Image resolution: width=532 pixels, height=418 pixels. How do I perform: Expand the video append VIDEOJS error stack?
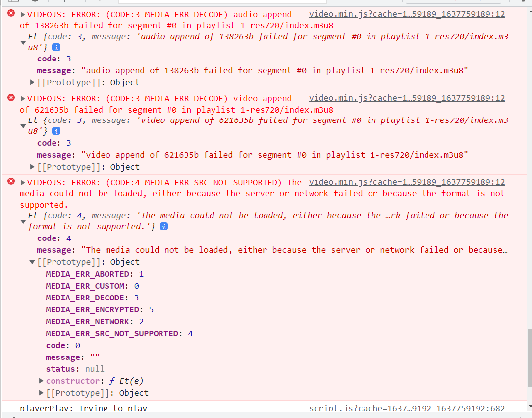(23, 99)
